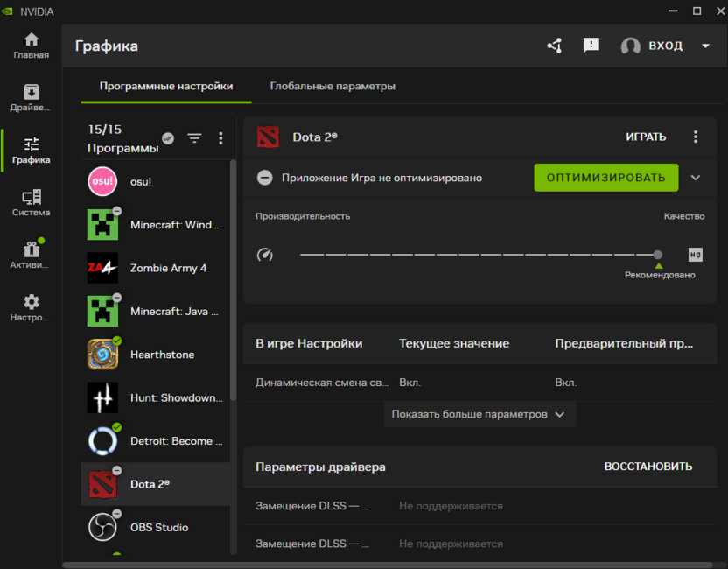Click the not-optimized minus status icon
Viewport: 728px width, 569px height.
coord(264,178)
